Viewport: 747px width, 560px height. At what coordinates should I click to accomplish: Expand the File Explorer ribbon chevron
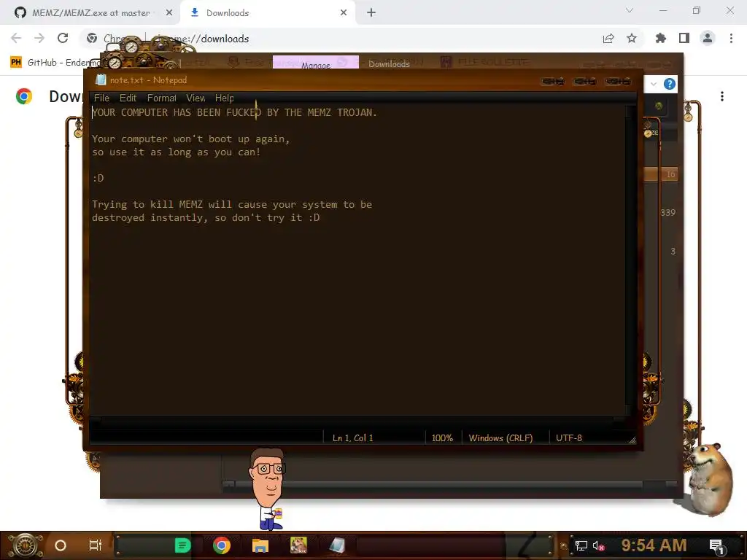point(654,85)
